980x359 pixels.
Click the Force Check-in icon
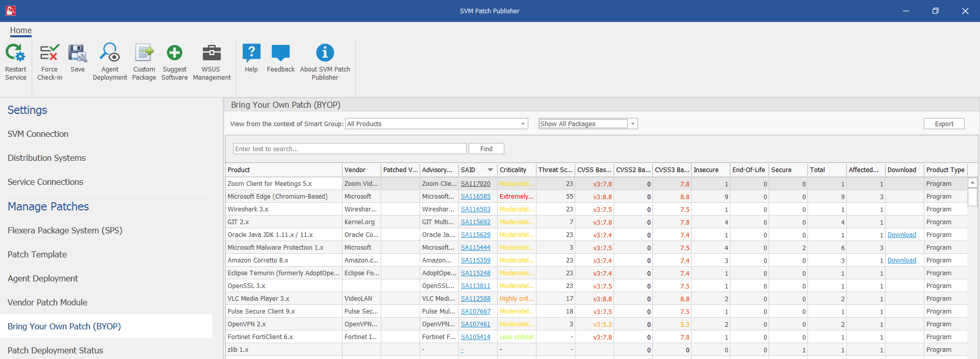[50, 53]
